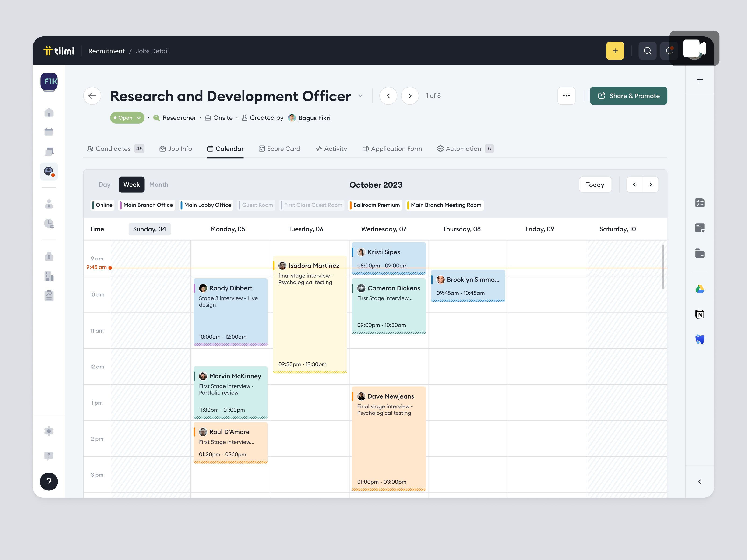Open the time tracking clock icon

pyautogui.click(x=49, y=224)
